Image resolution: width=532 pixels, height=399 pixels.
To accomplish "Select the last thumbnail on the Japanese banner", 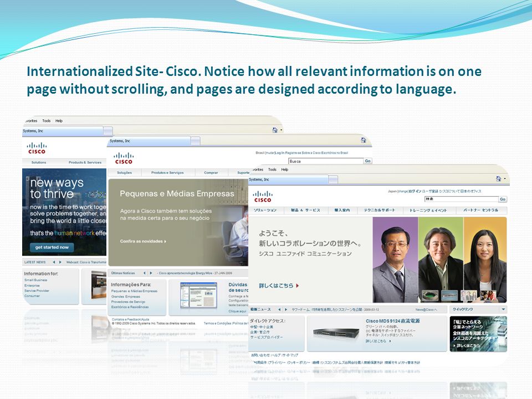I will 488,296.
